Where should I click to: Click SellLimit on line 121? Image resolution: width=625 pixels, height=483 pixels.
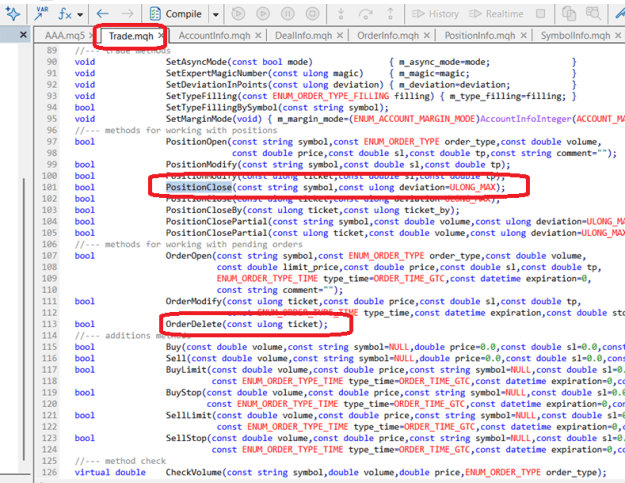(189, 415)
